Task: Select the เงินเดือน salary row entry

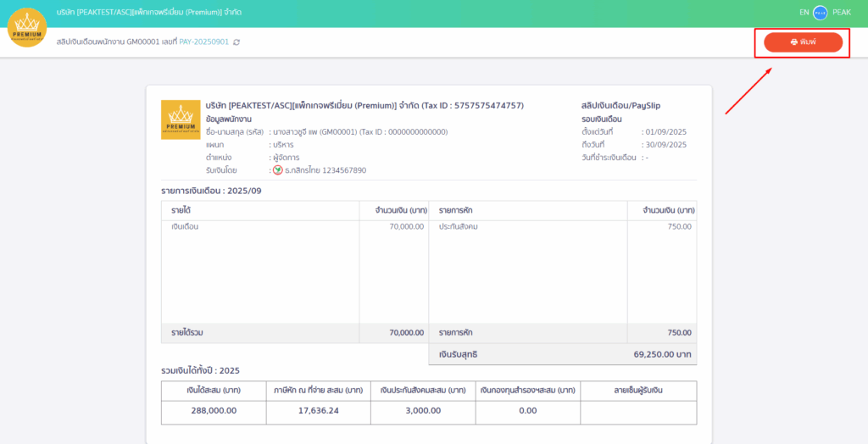Action: point(185,226)
